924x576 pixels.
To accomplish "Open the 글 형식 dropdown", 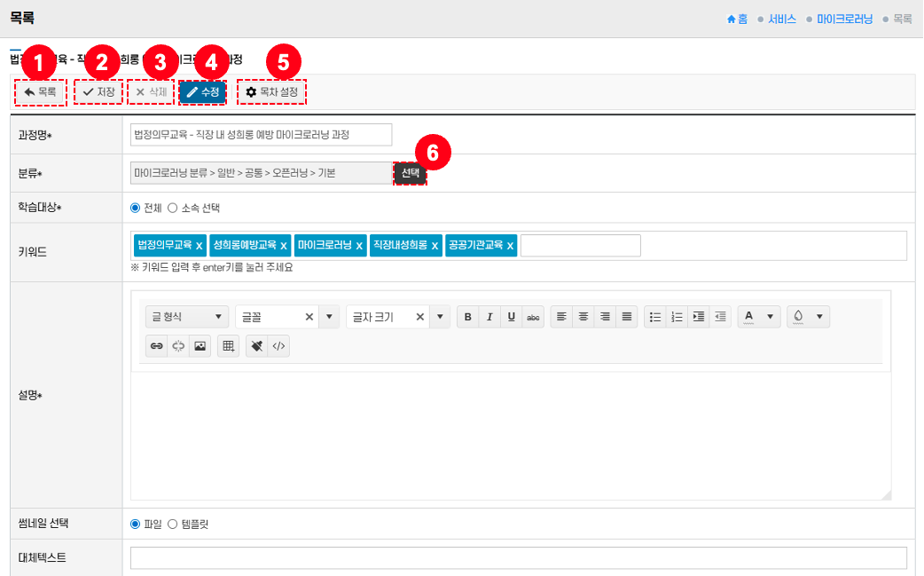I will click(187, 317).
